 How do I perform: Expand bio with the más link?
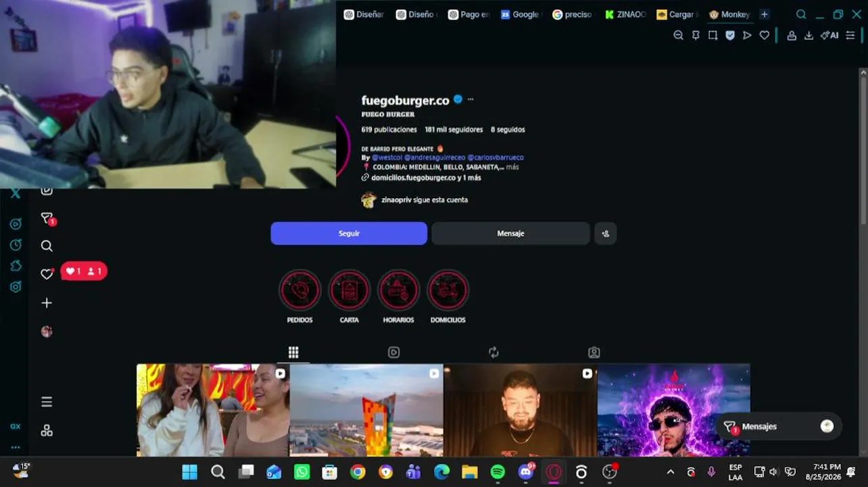coord(512,167)
